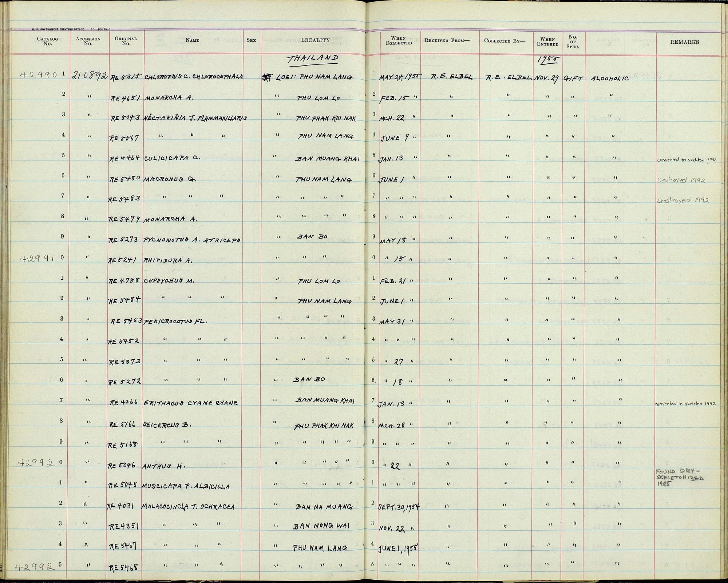Click the word "ALCOHOLIC" in the first row
Viewport: 728px width, 583px height.
pos(610,79)
